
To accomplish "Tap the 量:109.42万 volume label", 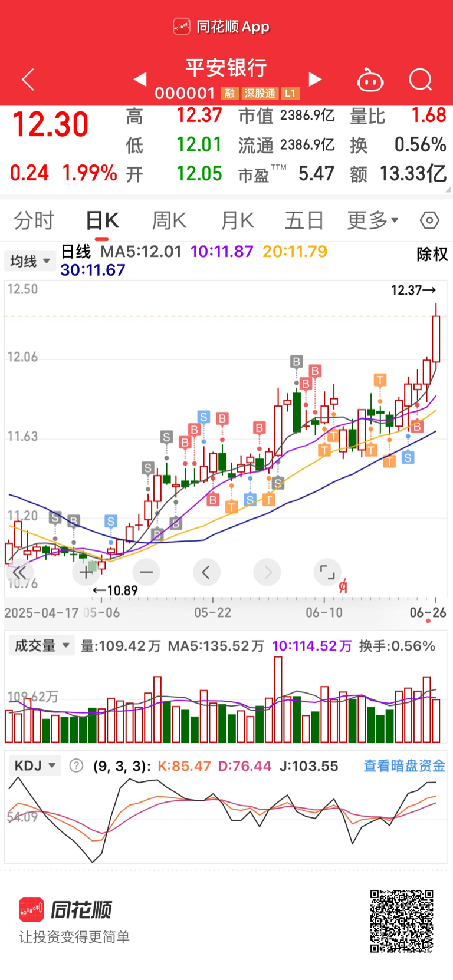I will (x=121, y=646).
